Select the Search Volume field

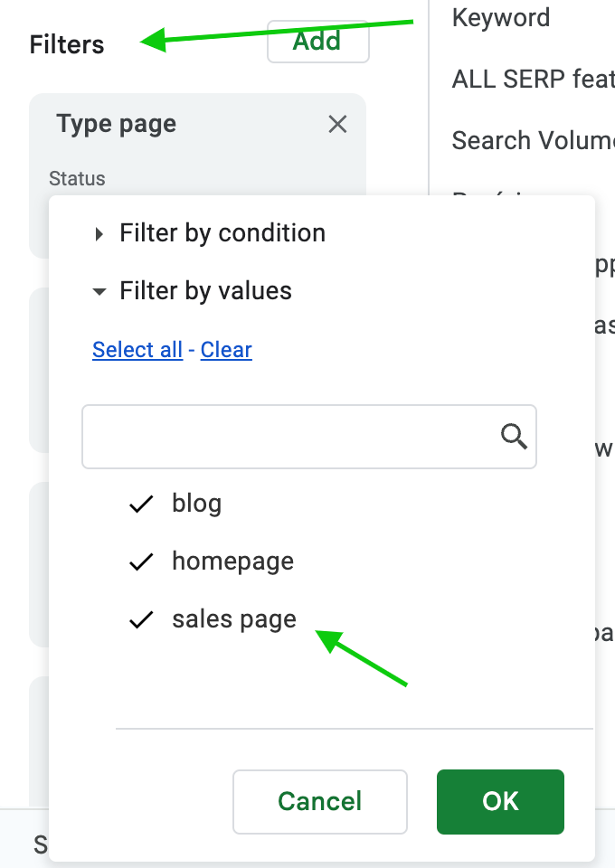(x=533, y=141)
